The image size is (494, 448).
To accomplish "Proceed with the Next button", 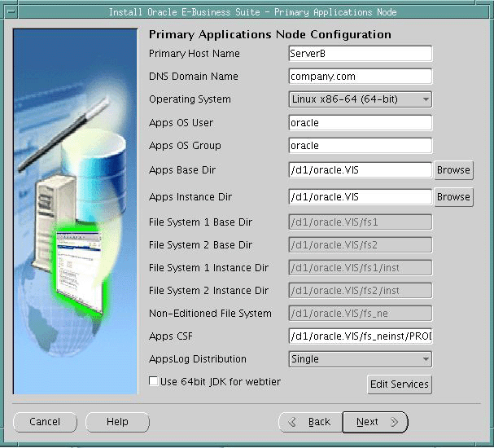I will (x=375, y=422).
